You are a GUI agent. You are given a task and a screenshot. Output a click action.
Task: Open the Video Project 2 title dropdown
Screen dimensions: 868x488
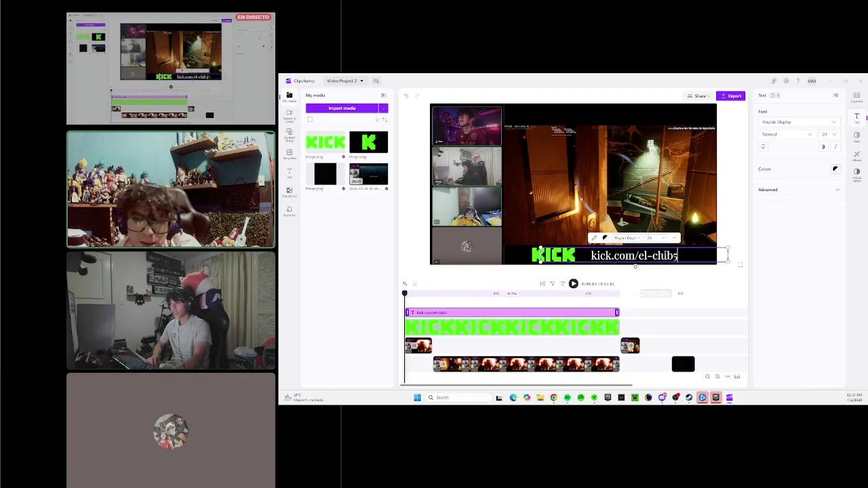pyautogui.click(x=344, y=81)
